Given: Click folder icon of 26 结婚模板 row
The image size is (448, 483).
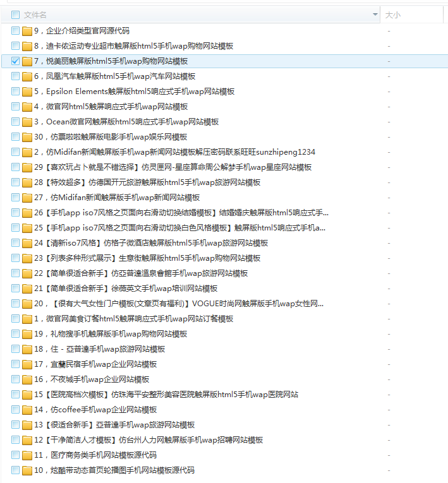Looking at the screenshot, I should [27, 213].
